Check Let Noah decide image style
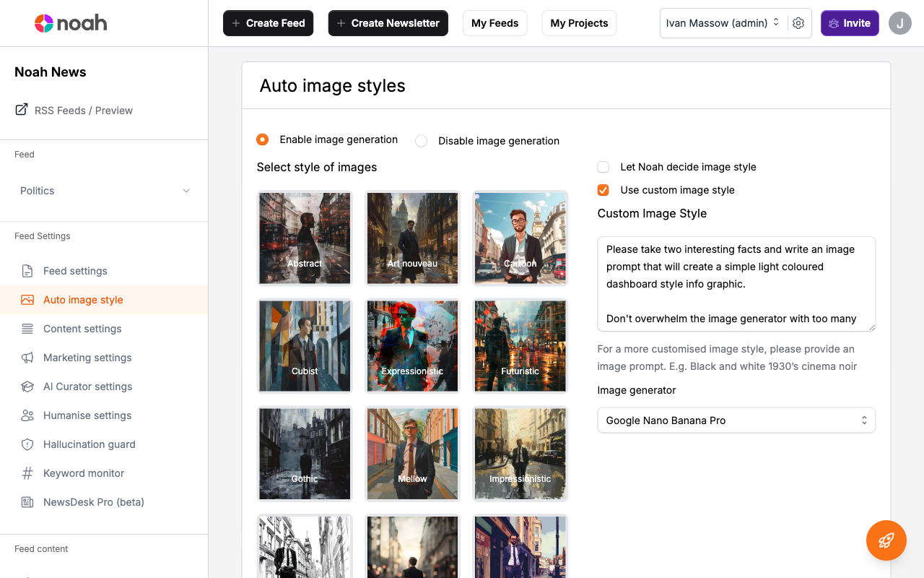Image resolution: width=924 pixels, height=578 pixels. [x=603, y=167]
